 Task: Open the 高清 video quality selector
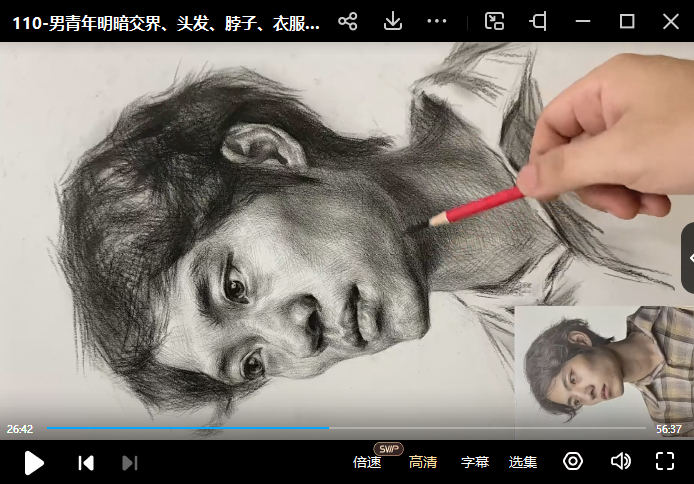pyautogui.click(x=422, y=462)
